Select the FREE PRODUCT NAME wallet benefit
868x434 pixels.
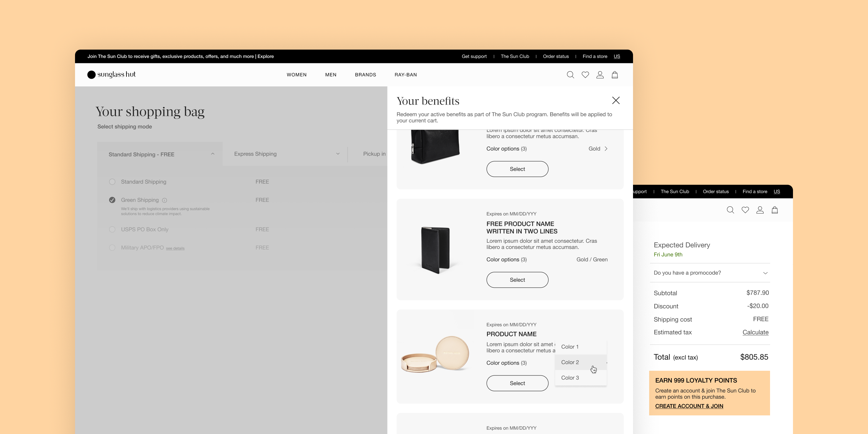(517, 280)
